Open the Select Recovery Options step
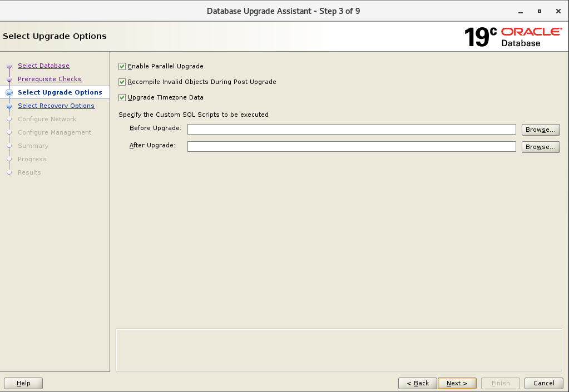This screenshot has width=569, height=392. pyautogui.click(x=56, y=106)
